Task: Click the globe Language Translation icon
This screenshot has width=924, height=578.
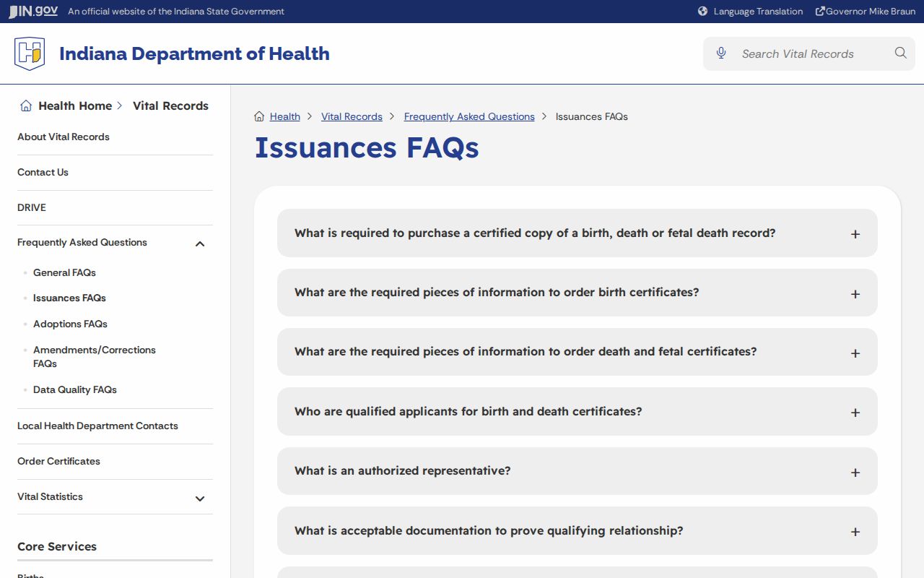Action: coord(702,11)
